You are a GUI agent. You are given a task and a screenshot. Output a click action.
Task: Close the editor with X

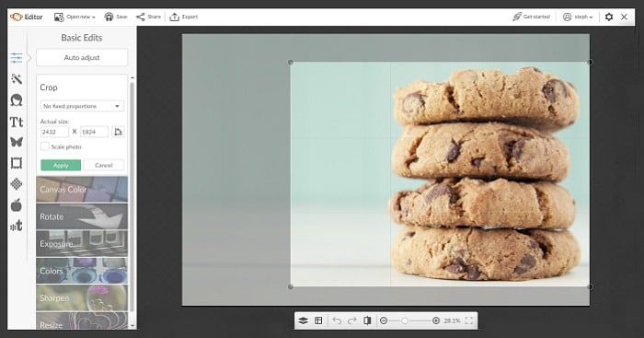(624, 17)
